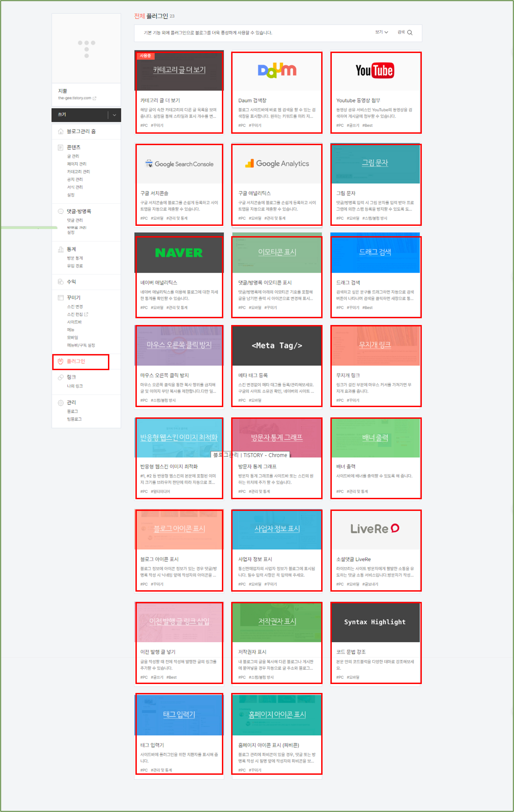Open 페이지 관리 in sidebar
The width and height of the screenshot is (514, 812).
coord(77,164)
